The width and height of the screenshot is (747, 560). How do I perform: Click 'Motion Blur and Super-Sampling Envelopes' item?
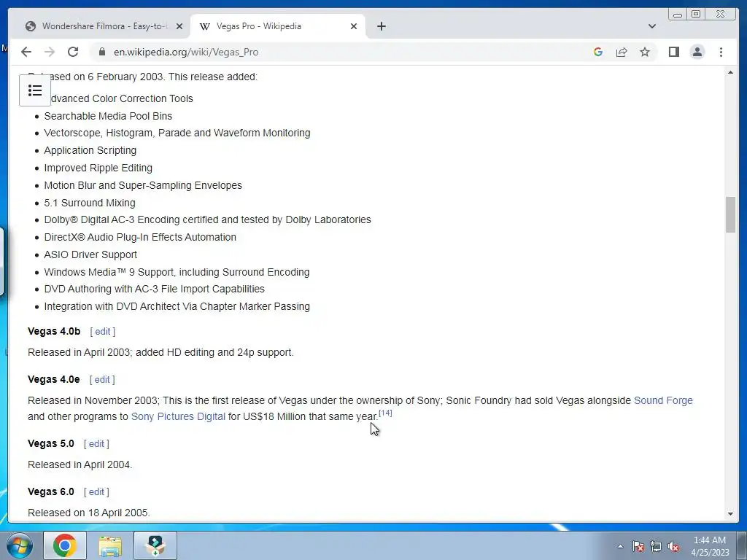point(143,185)
